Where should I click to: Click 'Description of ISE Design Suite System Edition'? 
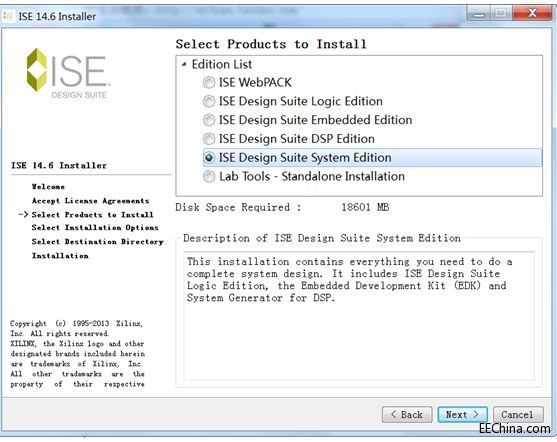322,238
